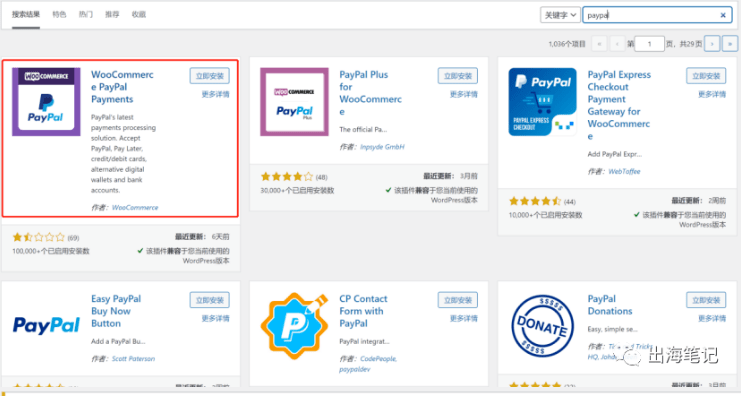Open author link WooCommerce

(135, 207)
